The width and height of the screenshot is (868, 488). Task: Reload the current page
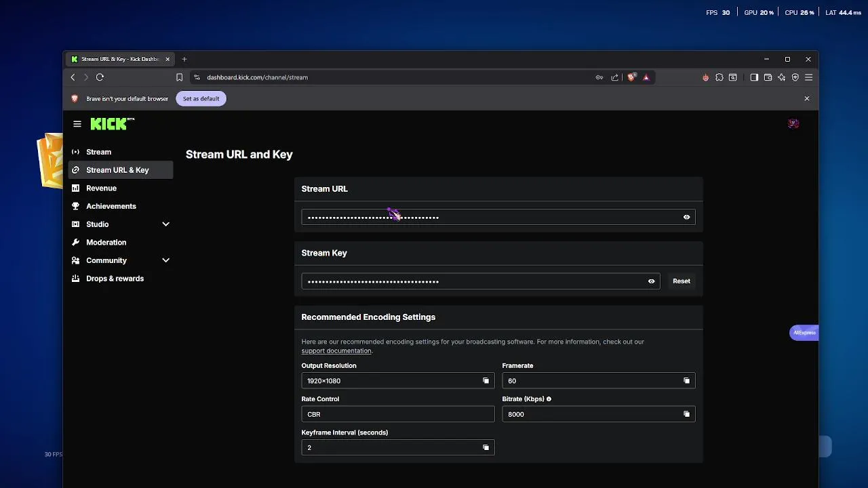[x=100, y=77]
